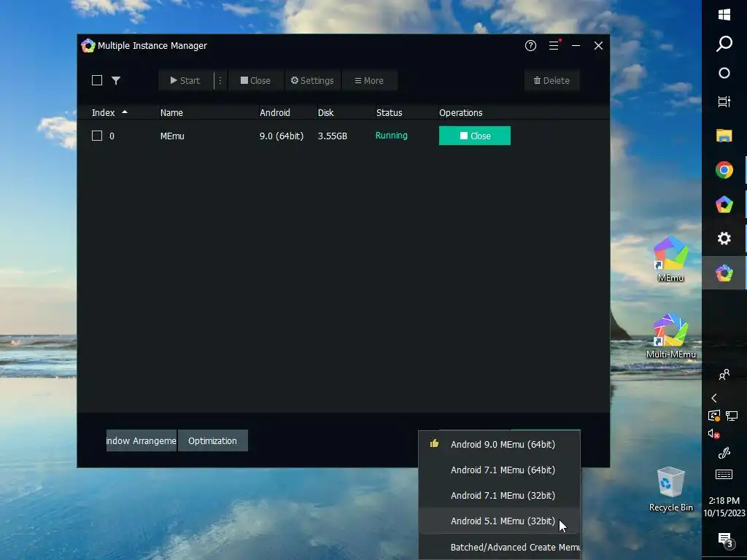Open the Windows Ink pen icon

coord(724,453)
